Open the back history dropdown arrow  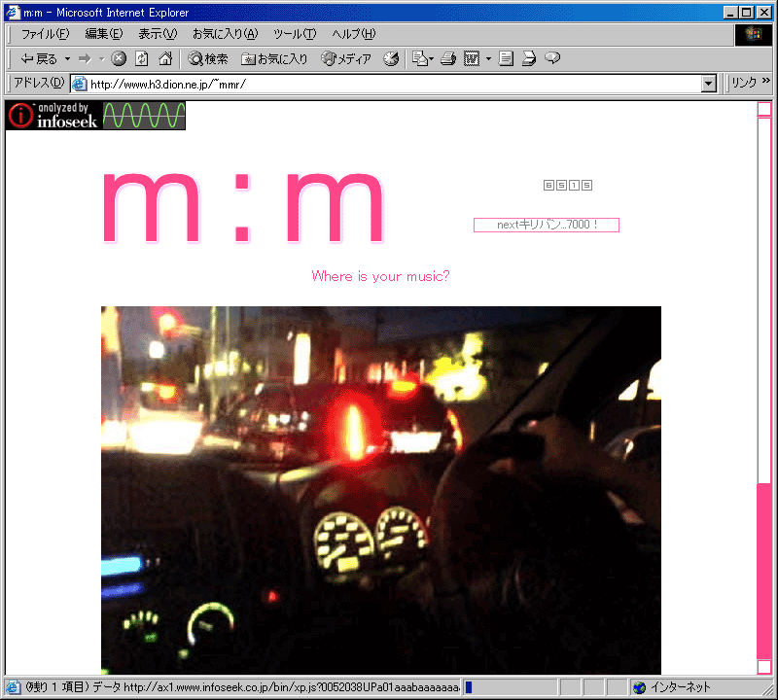tap(67, 59)
